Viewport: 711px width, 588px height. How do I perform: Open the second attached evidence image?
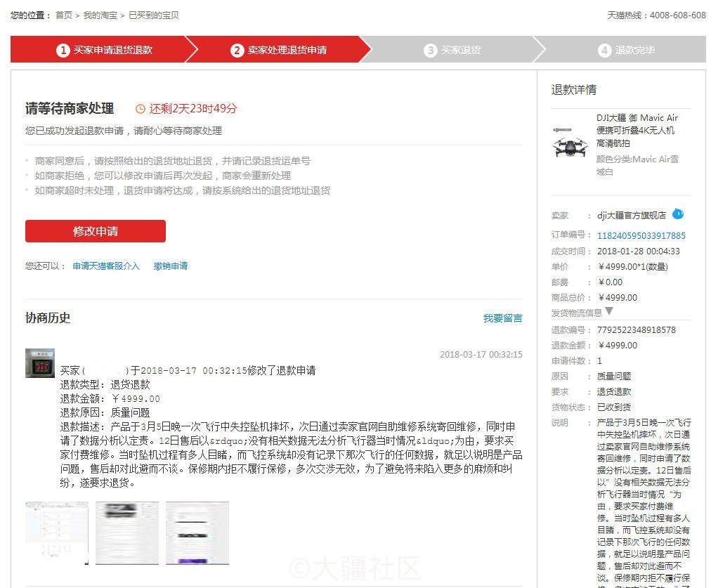point(127,533)
